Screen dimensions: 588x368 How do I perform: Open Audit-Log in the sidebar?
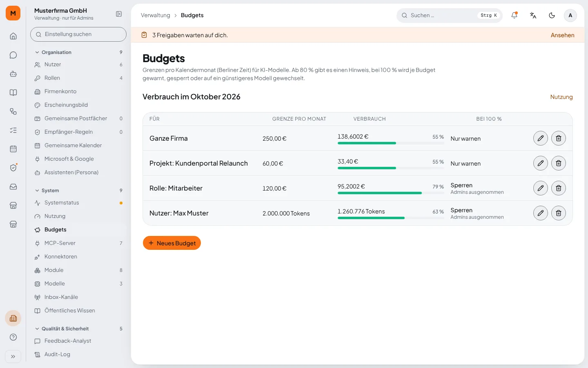78,355
